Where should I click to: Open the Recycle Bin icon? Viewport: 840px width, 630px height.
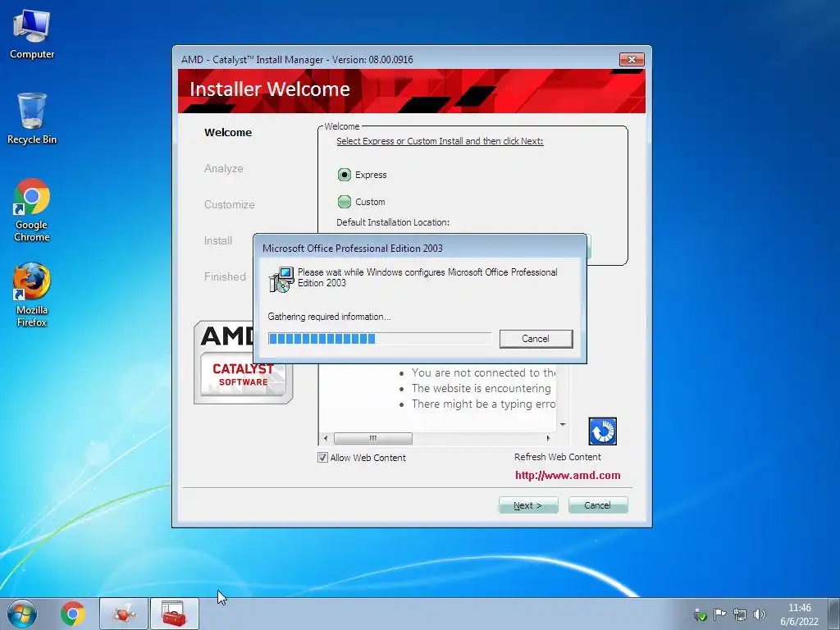pyautogui.click(x=32, y=118)
